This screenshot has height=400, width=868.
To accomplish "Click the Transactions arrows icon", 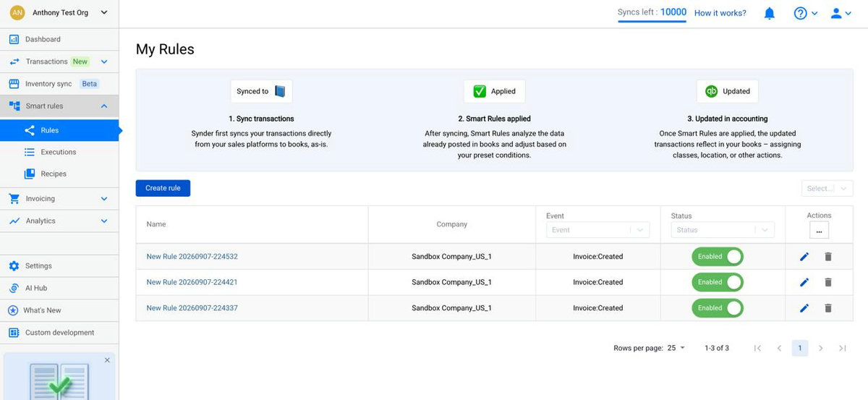I will tap(14, 61).
